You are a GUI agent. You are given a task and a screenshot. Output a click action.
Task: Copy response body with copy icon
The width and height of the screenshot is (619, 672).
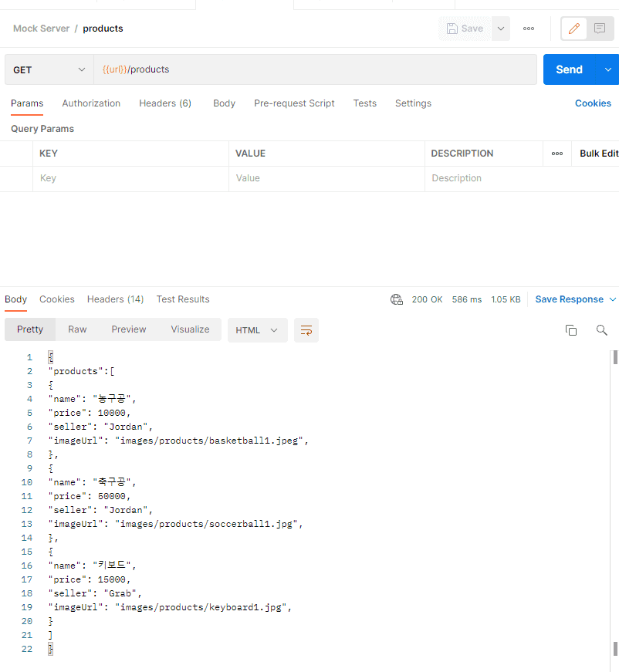click(x=571, y=330)
